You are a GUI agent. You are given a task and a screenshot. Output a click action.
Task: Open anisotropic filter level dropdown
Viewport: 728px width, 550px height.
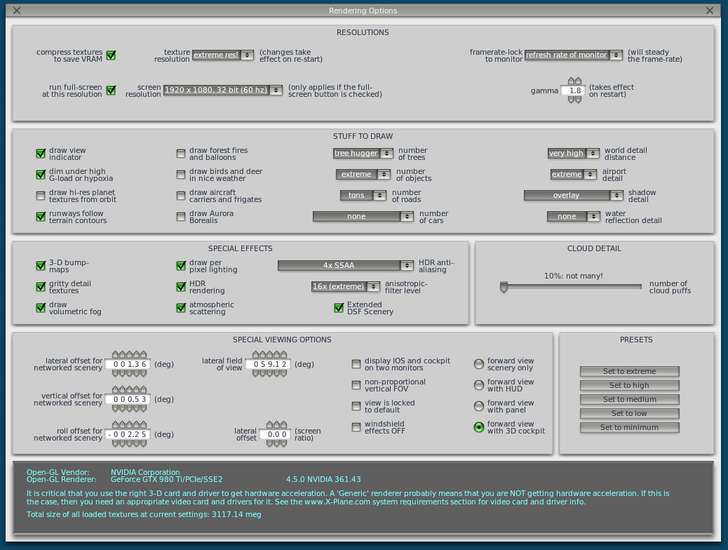coord(345,287)
